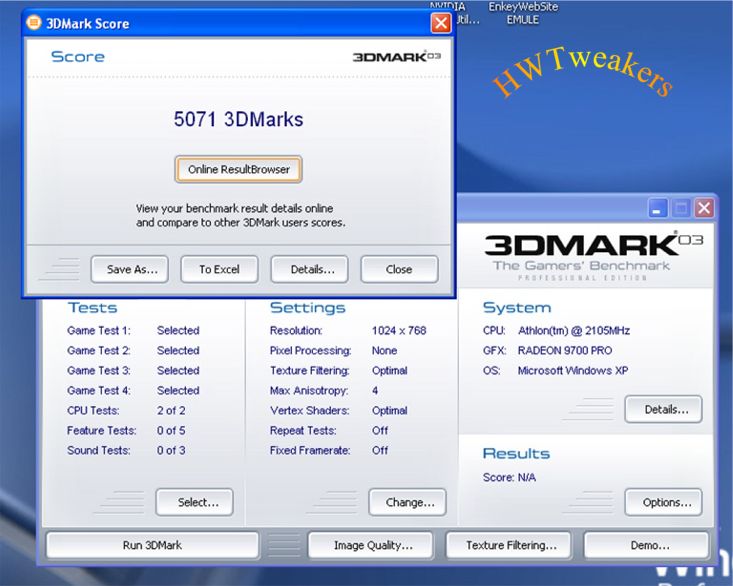Click the Game Test 2 label

99,350
